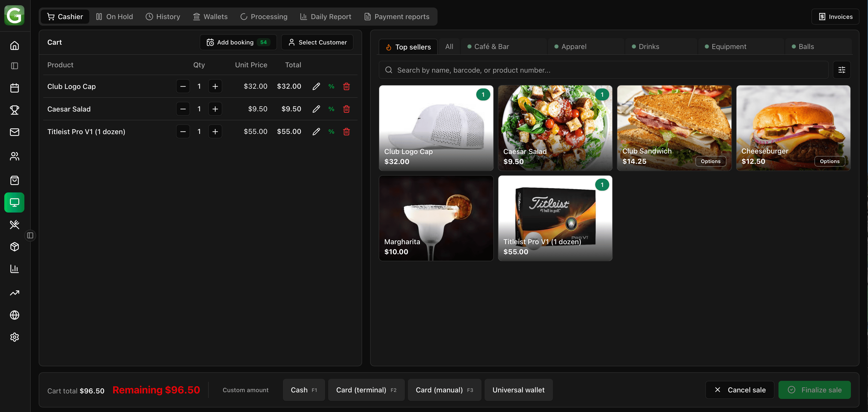Click Select Customer button
The width and height of the screenshot is (868, 412).
[317, 42]
